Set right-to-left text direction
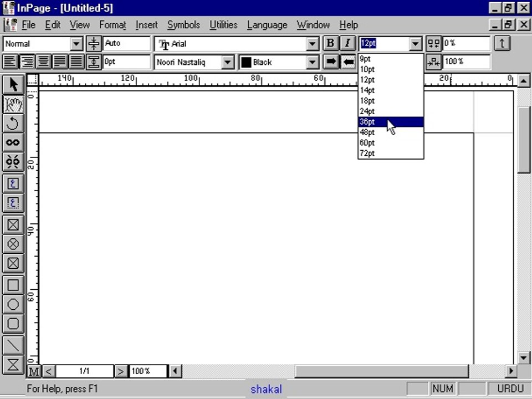The width and height of the screenshot is (532, 399). pos(348,62)
